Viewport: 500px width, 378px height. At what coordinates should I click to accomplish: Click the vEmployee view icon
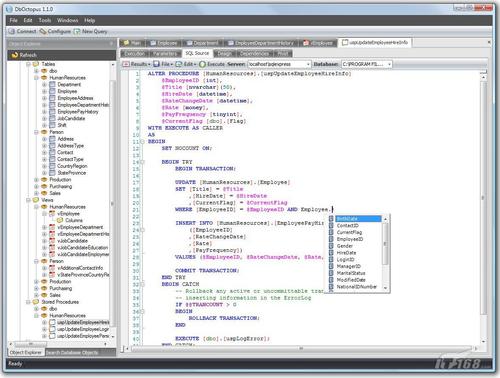click(x=52, y=214)
